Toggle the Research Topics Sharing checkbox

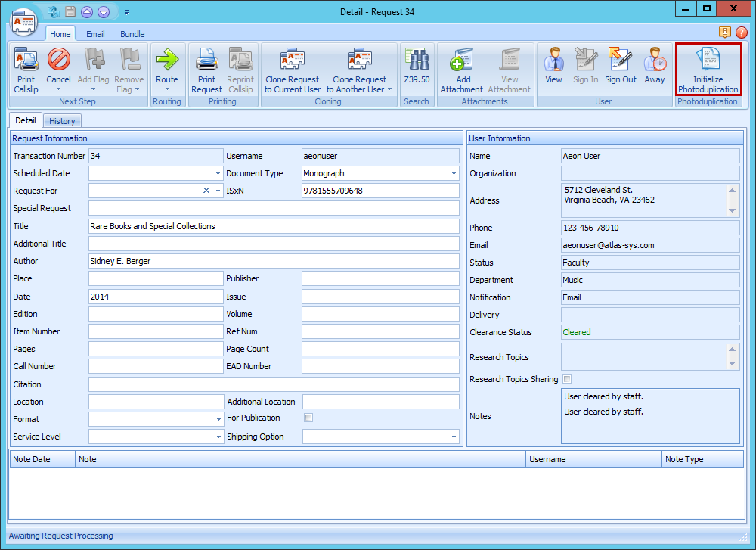click(567, 379)
